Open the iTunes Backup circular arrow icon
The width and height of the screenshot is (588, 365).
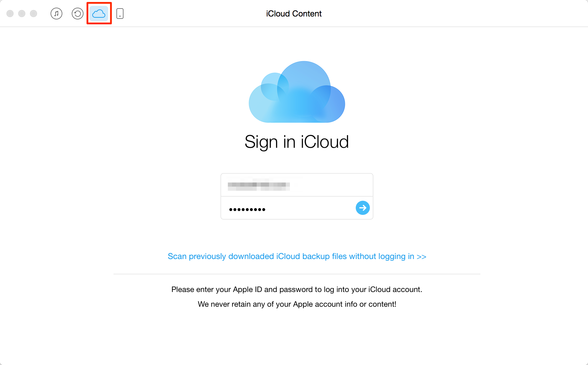[x=78, y=14]
